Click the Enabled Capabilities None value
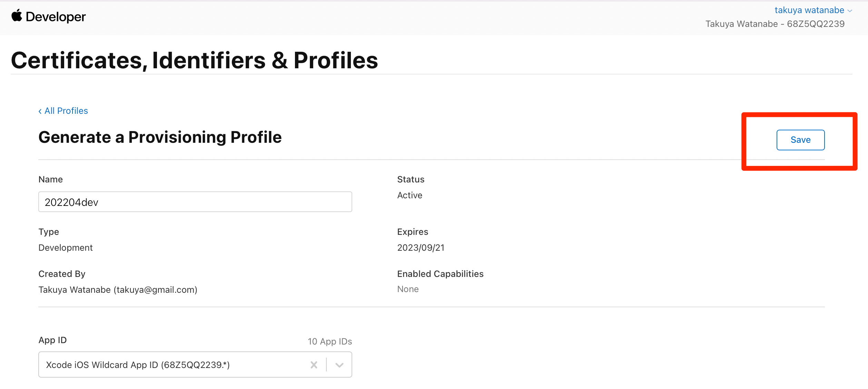 pyautogui.click(x=408, y=289)
